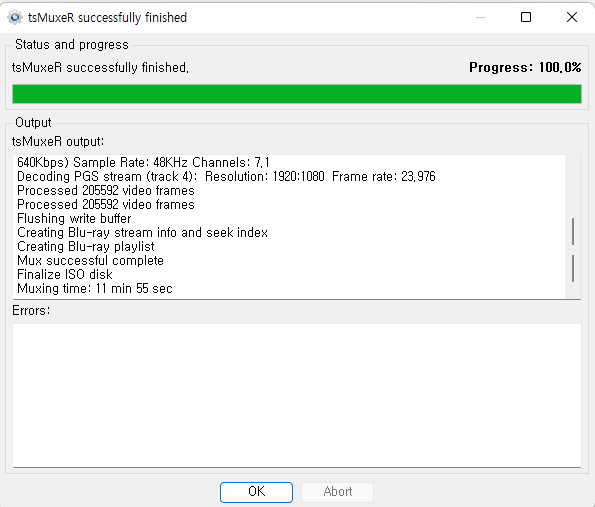Click the 'Errors:' label

[x=31, y=310]
